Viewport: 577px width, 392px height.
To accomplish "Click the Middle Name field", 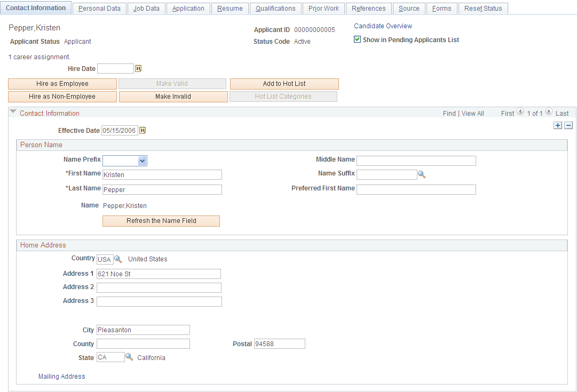I will pos(416,161).
